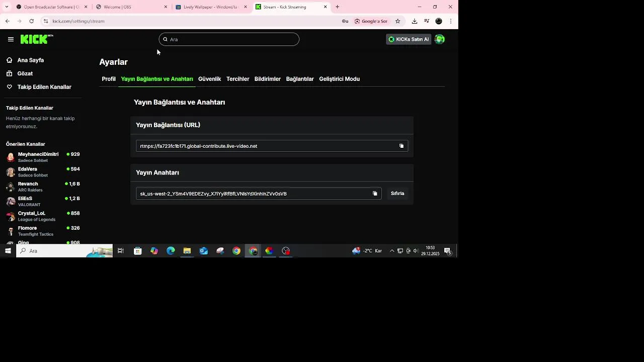Click the Ana Sayfa home icon
Screen dimensions: 644x362
pyautogui.click(x=9, y=60)
